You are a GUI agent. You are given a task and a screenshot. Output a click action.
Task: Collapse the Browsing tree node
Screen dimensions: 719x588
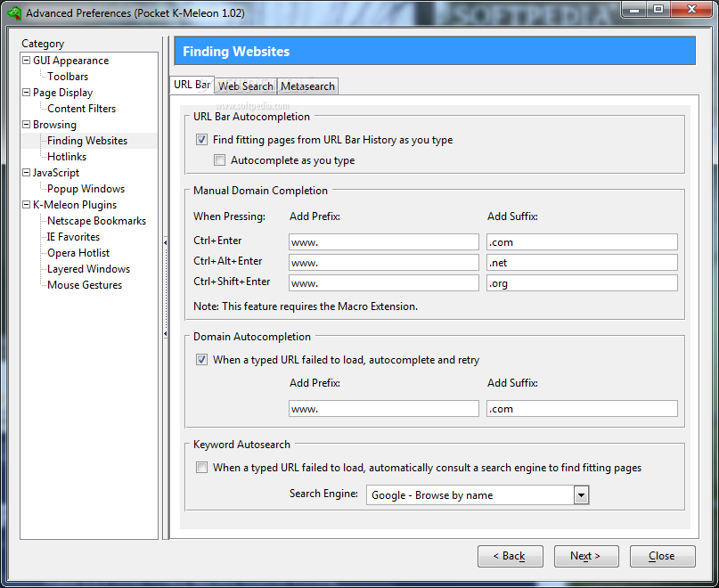click(x=26, y=125)
